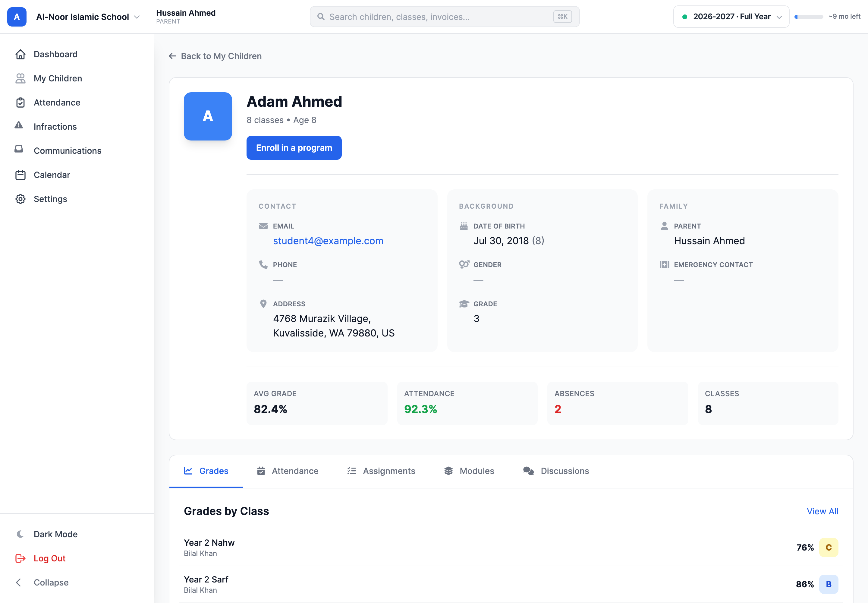Click the Assignments list icon
Image resolution: width=868 pixels, height=603 pixels.
tap(352, 471)
